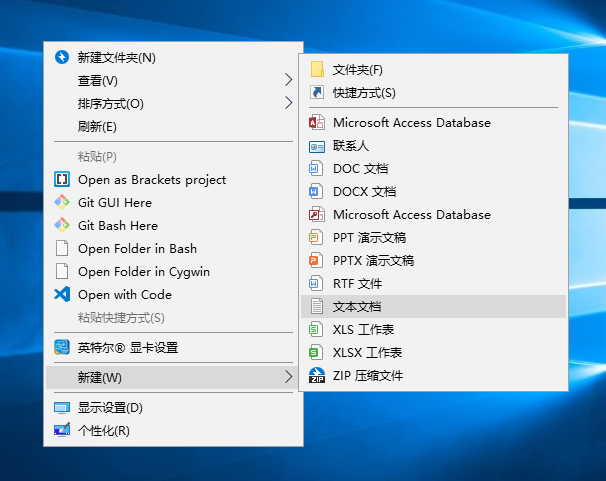Click the ZIP archive icon
606x481 pixels.
pos(317,376)
